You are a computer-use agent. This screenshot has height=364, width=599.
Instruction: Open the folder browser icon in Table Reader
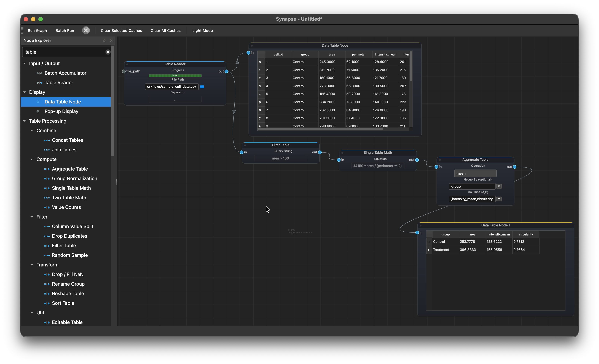coord(202,86)
